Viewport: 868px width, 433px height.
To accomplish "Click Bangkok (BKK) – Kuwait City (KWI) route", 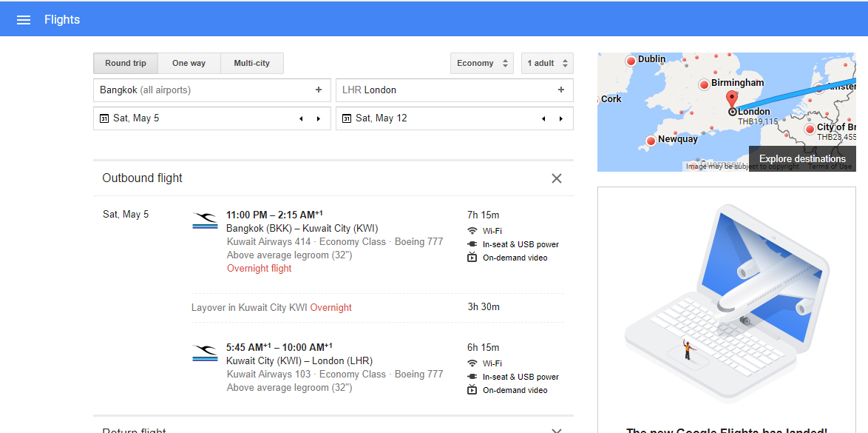I will tap(302, 228).
